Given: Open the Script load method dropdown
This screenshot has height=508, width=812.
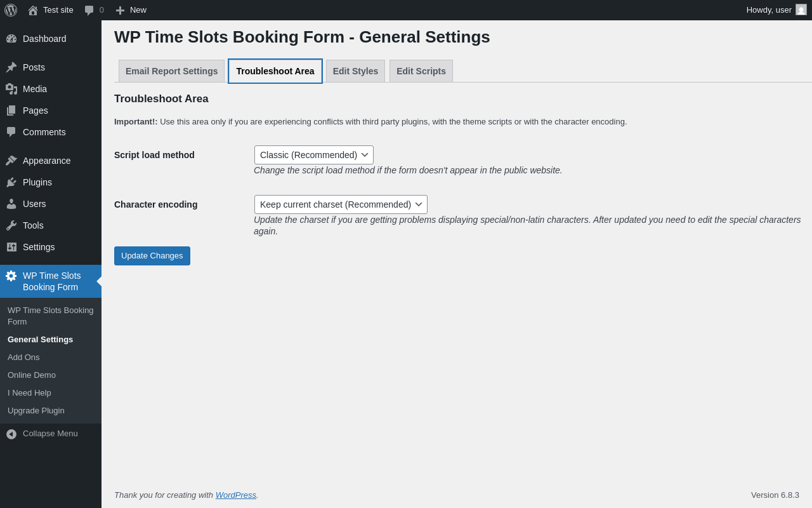Looking at the screenshot, I should (x=313, y=155).
